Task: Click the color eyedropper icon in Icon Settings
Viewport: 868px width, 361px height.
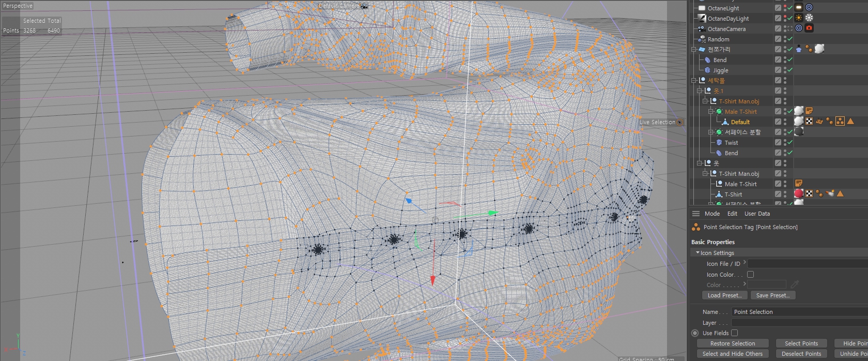Action: (x=795, y=284)
